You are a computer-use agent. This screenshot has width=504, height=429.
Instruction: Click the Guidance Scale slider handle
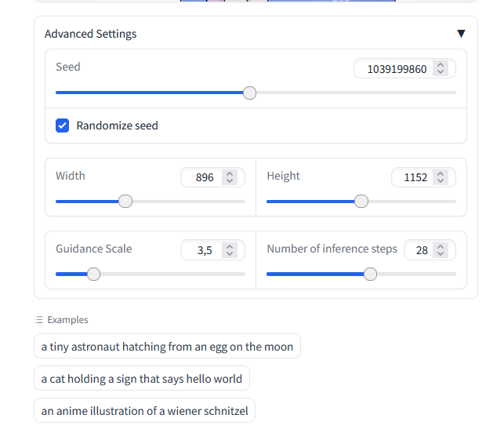coord(93,274)
